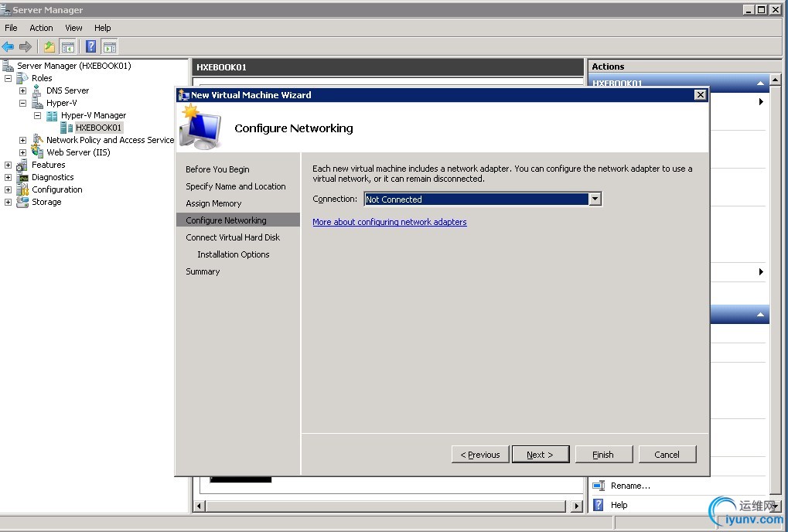Expand Network Policy and Access Services node
The width and height of the screenshot is (788, 532).
[x=22, y=140]
